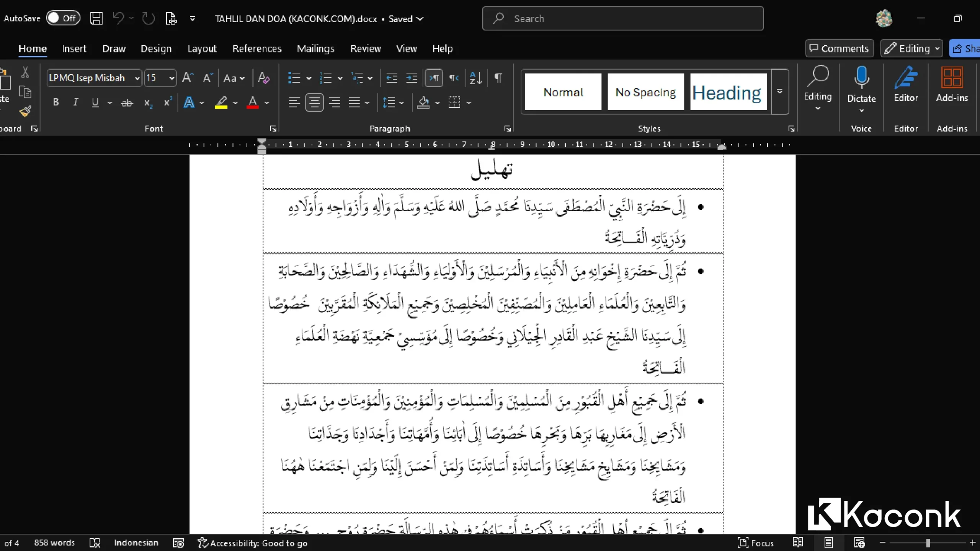980x551 pixels.
Task: Click the Clear All Formatting icon
Action: click(x=264, y=78)
